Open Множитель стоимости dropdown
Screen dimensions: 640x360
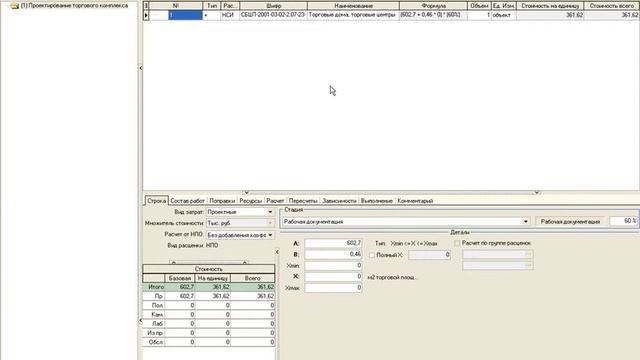(x=270, y=223)
